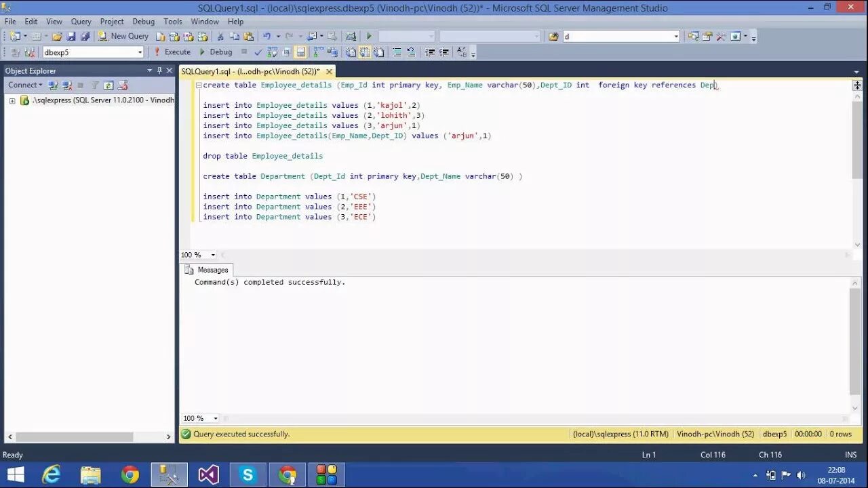The image size is (868, 488).
Task: Click Object Explorer Disconnect icon
Action: point(66,85)
